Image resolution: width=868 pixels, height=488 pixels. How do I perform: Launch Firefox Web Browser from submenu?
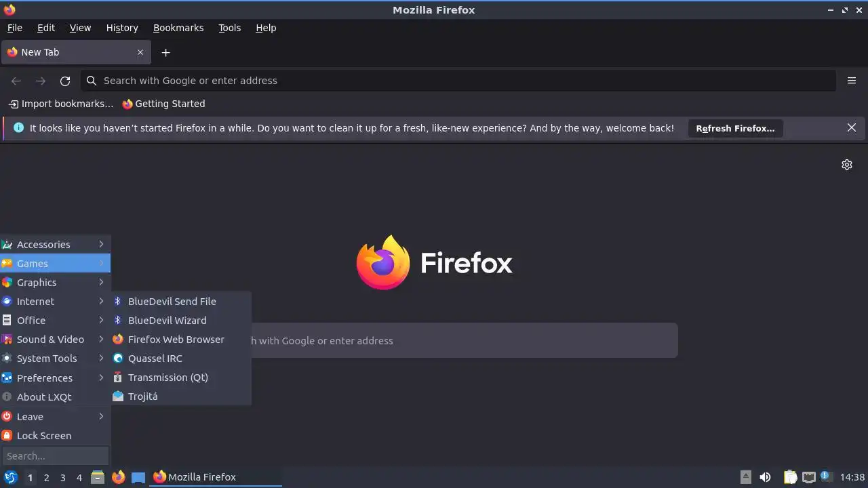pyautogui.click(x=181, y=340)
